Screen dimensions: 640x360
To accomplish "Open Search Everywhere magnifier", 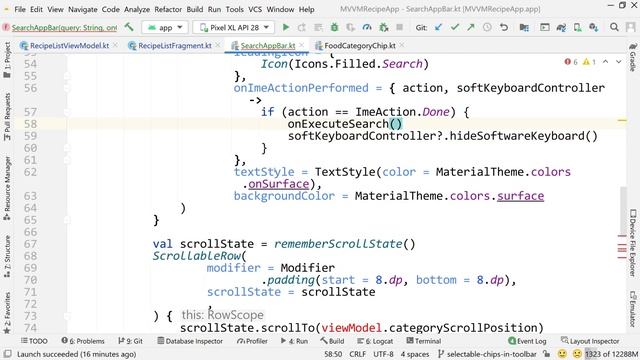I will 614,27.
